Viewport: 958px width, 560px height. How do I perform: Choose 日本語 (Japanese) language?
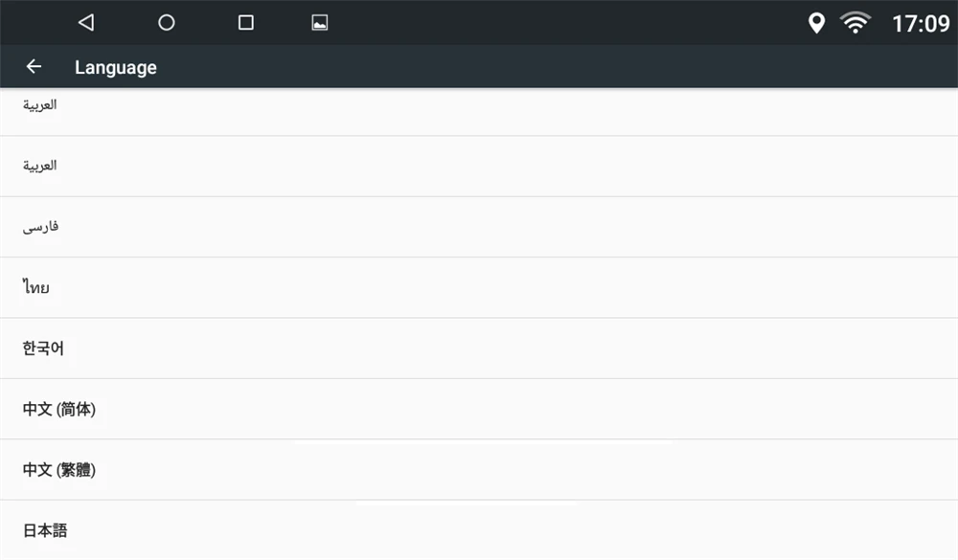click(x=479, y=530)
